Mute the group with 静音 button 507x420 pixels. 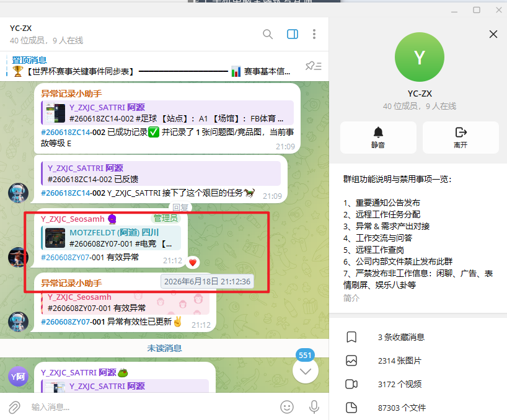pos(378,138)
